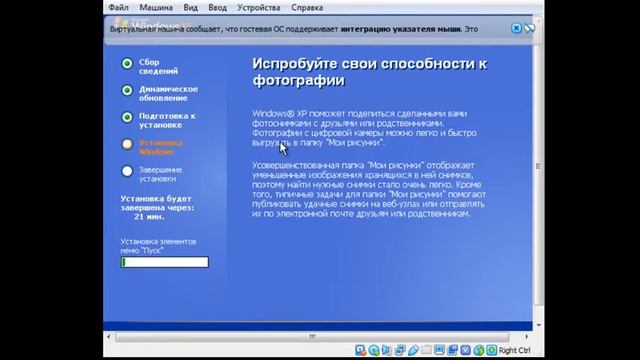Open the Справка menu
Viewport: 640px width, 360px height.
pyautogui.click(x=307, y=7)
